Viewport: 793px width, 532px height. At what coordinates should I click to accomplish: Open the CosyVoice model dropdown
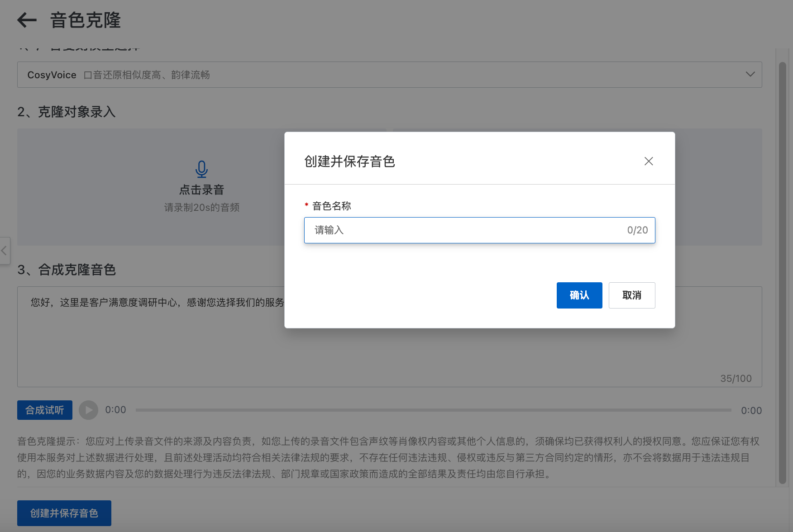coord(389,75)
